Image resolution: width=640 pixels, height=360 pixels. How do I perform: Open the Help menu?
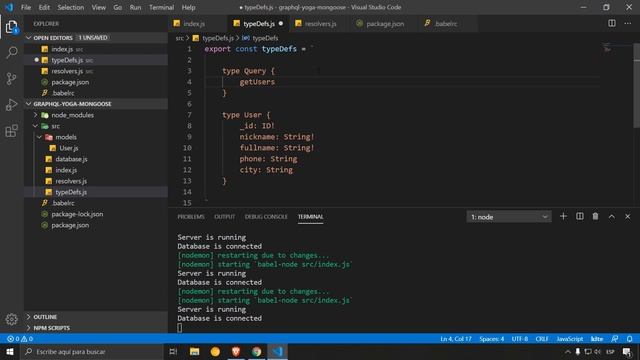tap(188, 7)
